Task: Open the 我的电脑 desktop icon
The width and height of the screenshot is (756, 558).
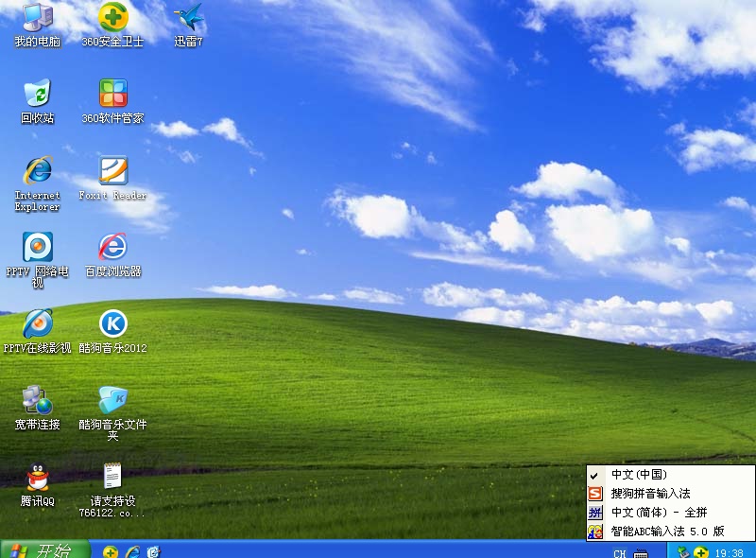Action: point(38,18)
